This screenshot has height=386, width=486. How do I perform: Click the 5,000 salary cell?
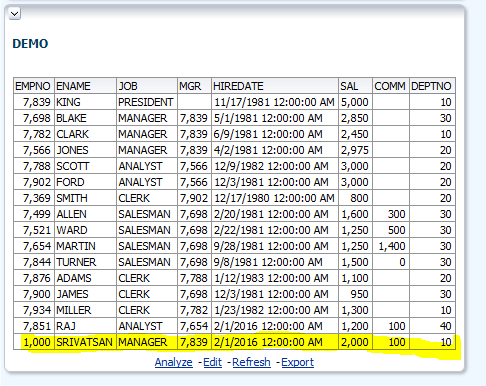coord(355,102)
